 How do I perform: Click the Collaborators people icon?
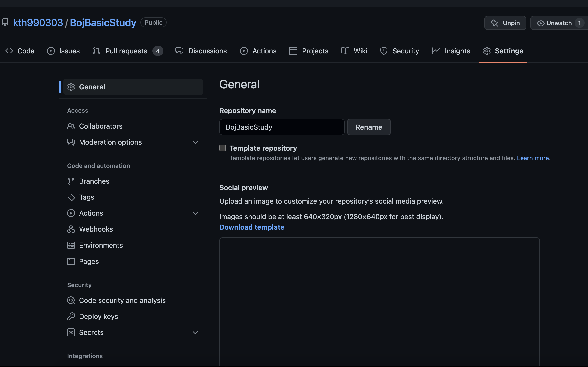[x=71, y=126]
